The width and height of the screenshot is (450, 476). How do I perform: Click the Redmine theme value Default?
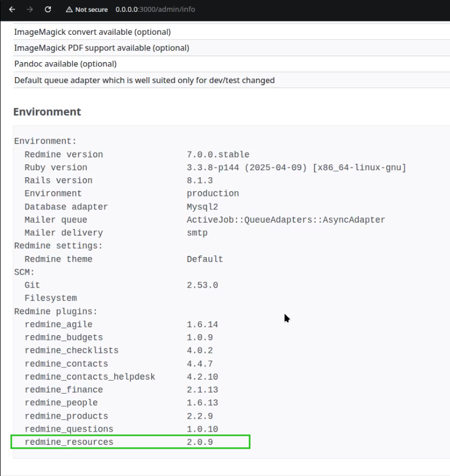pyautogui.click(x=205, y=259)
